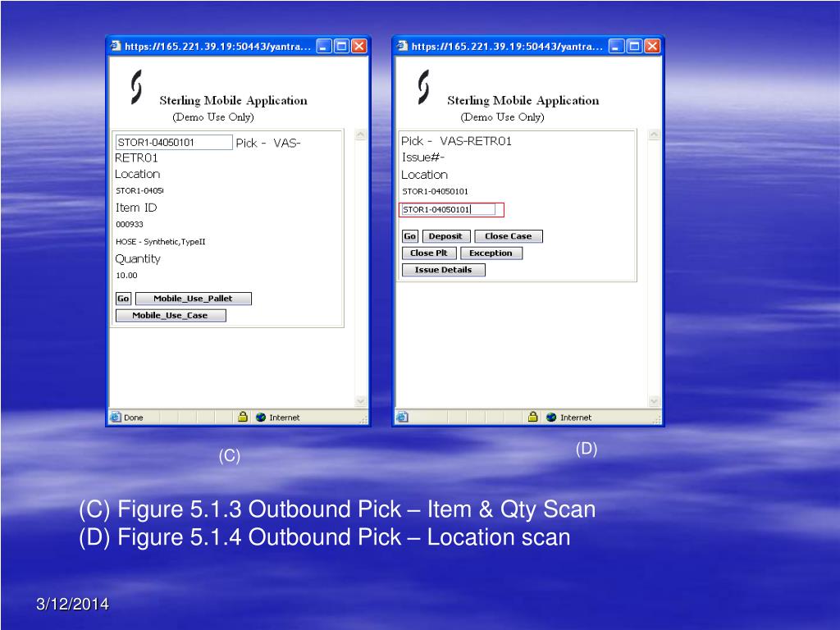Maximize the left browser window
The height and width of the screenshot is (630, 840).
point(341,46)
